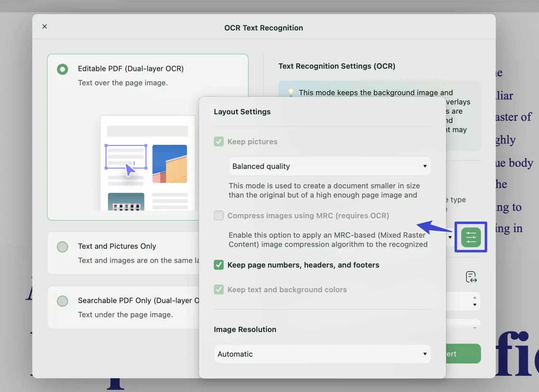Click 'Text over the page image.' description
539x392 pixels.
[x=123, y=83]
